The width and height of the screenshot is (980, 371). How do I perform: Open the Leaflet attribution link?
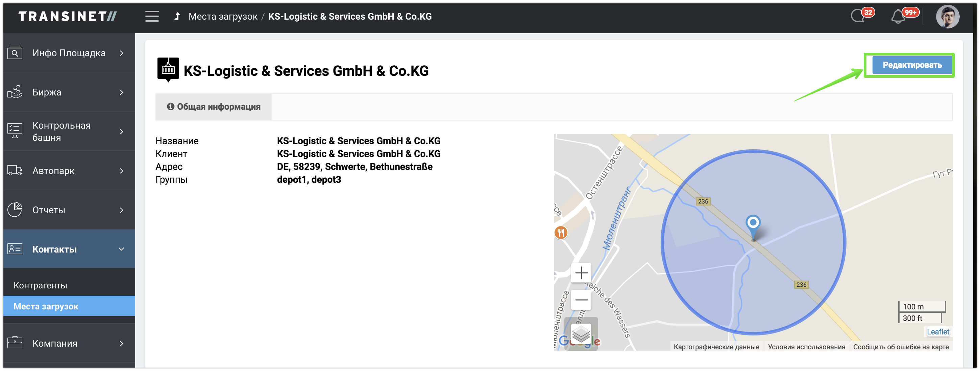937,331
